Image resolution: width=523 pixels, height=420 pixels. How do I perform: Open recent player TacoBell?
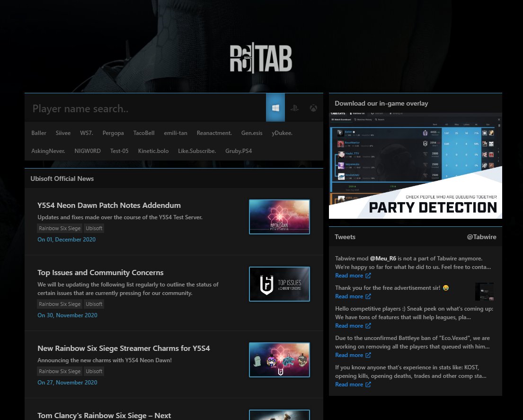[x=144, y=133]
